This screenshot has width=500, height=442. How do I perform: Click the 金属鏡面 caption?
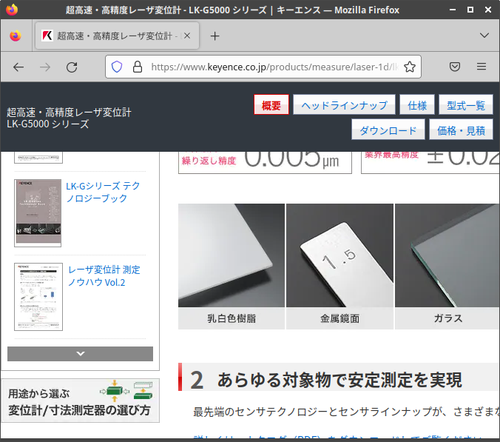coord(340,318)
